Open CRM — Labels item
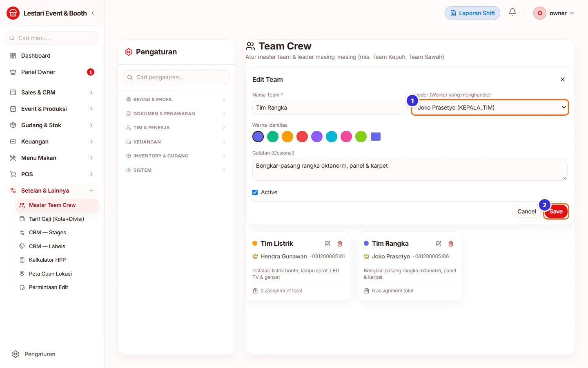Screen dimensions: 588x368 pyautogui.click(x=57, y=246)
